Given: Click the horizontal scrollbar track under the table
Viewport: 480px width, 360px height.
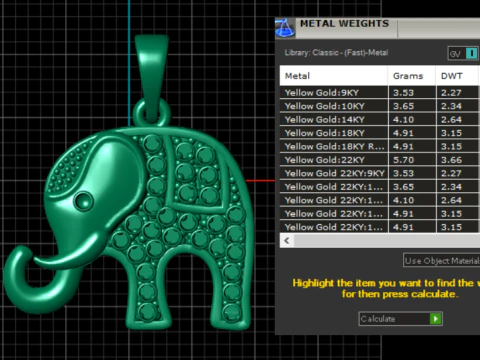Looking at the screenshot, I should [387, 240].
